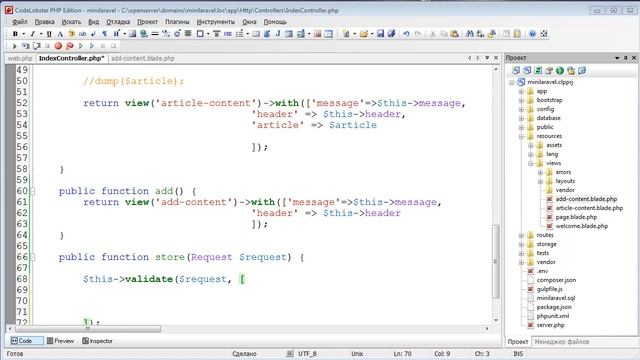
Task: Click the Unix line-ending status bar entry
Action: pyautogui.click(x=357, y=353)
